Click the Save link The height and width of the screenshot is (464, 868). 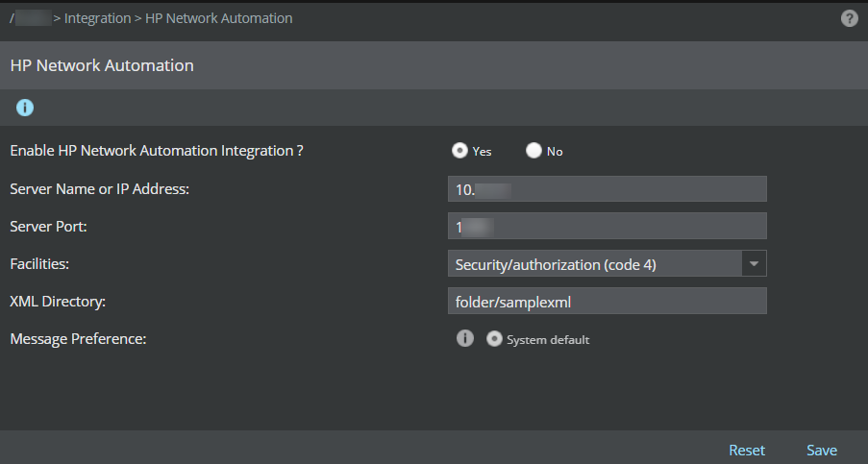click(822, 451)
